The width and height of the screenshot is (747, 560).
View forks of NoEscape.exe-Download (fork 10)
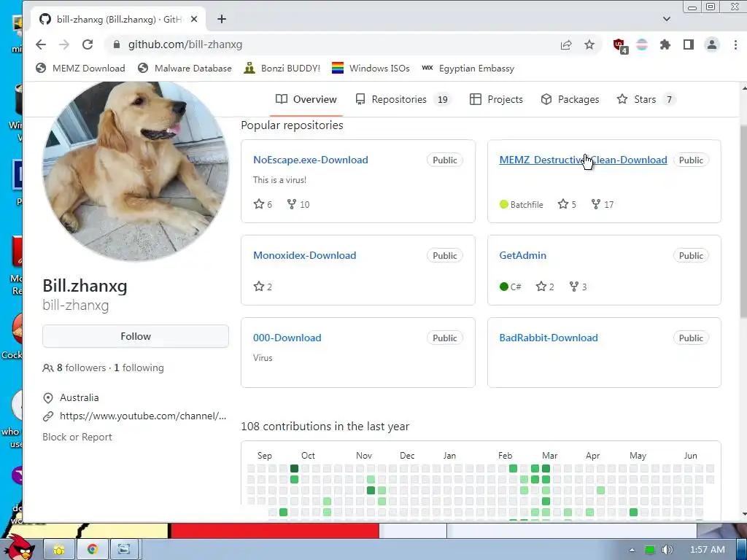(x=298, y=204)
